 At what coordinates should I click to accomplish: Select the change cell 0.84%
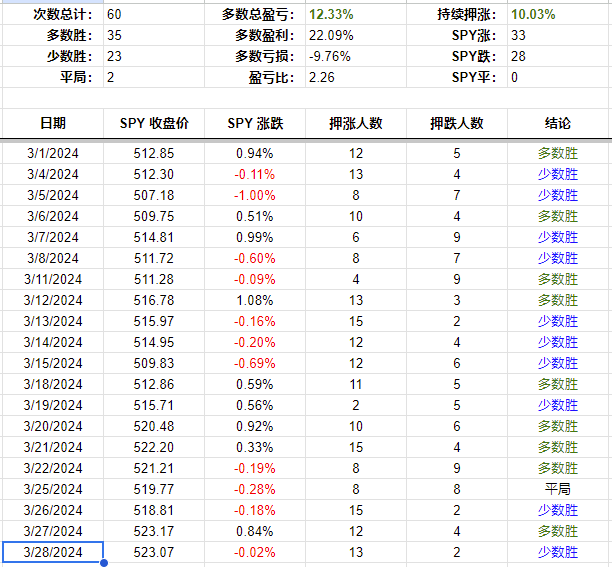coord(255,531)
